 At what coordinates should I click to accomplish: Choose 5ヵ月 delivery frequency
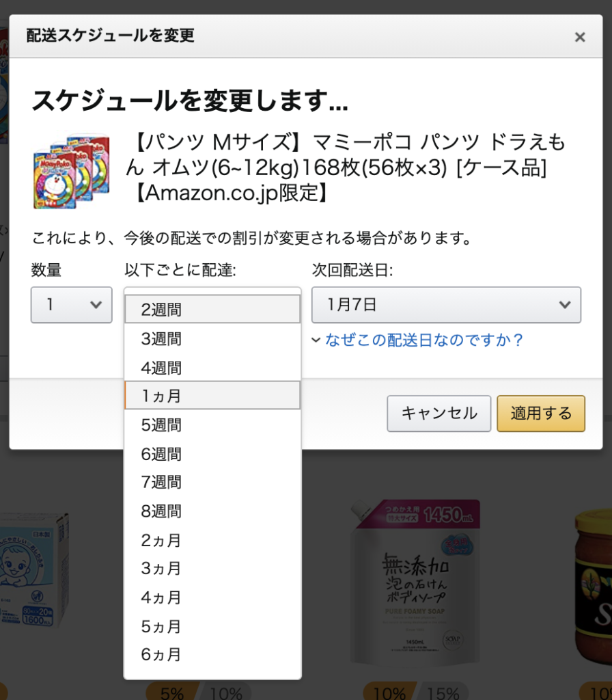click(x=212, y=626)
